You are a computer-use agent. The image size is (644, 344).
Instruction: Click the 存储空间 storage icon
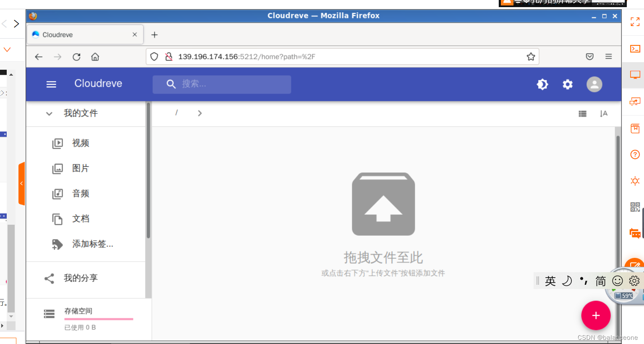point(49,314)
